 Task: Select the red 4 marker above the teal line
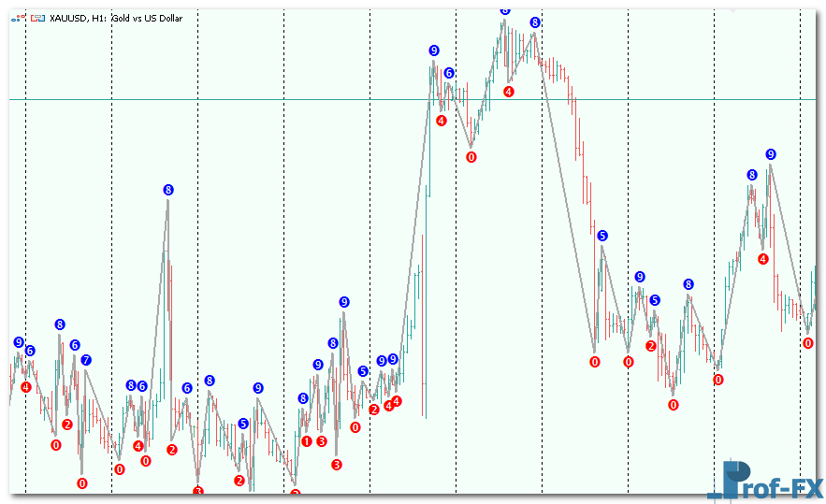pos(508,92)
